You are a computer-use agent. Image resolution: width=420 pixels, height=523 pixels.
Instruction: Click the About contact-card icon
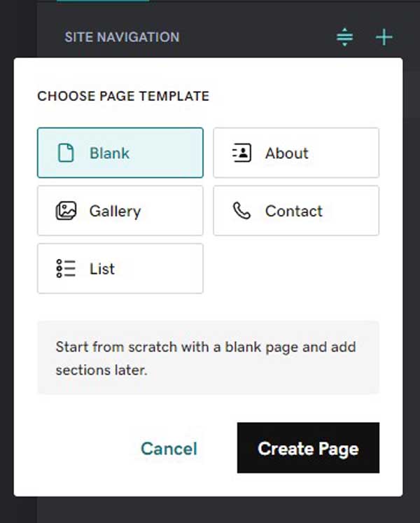(x=241, y=153)
